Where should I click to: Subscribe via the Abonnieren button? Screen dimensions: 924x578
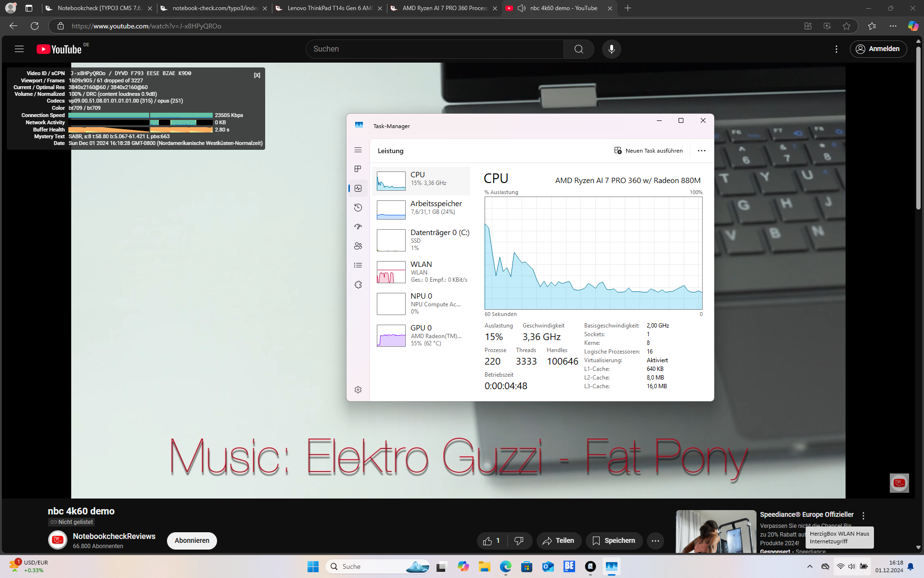pos(192,540)
